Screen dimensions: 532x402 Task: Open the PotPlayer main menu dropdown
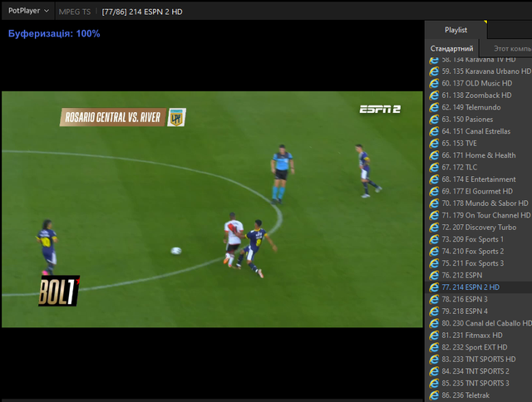[x=28, y=11]
